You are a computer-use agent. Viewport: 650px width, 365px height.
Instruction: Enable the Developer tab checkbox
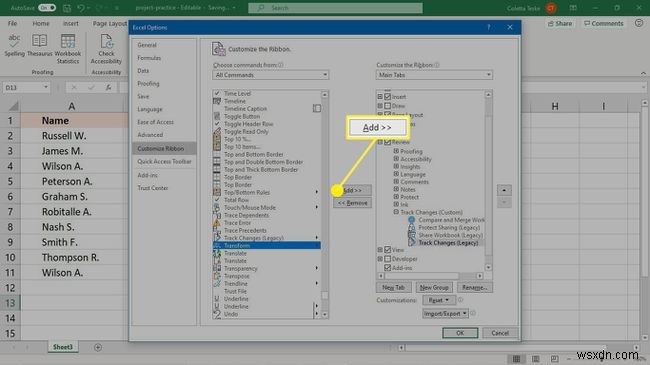388,259
